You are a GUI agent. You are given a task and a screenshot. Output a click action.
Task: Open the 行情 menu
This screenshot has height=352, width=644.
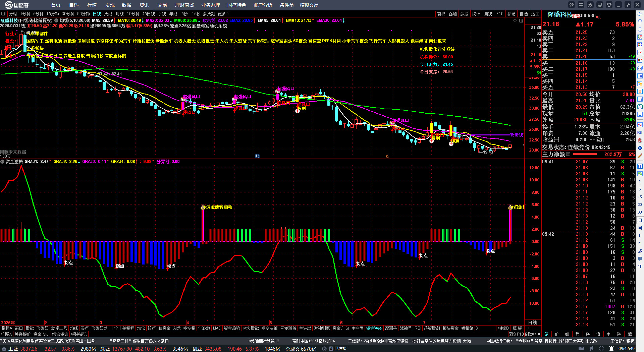coord(92,5)
